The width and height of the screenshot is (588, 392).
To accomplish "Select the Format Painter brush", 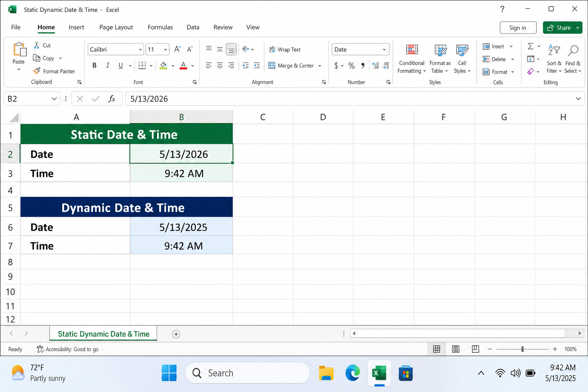I will [x=37, y=71].
